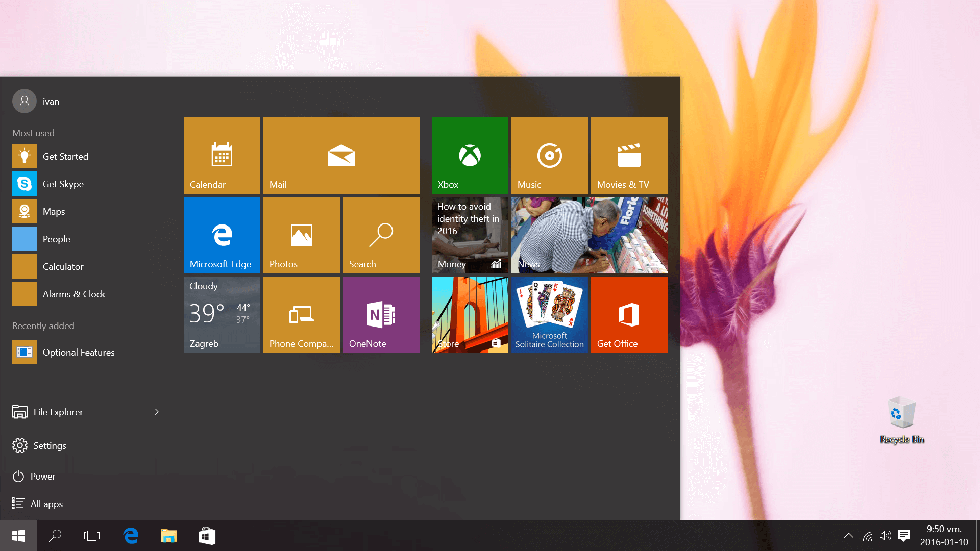Open Calculator from Most used list
The image size is (980, 551).
coord(87,266)
